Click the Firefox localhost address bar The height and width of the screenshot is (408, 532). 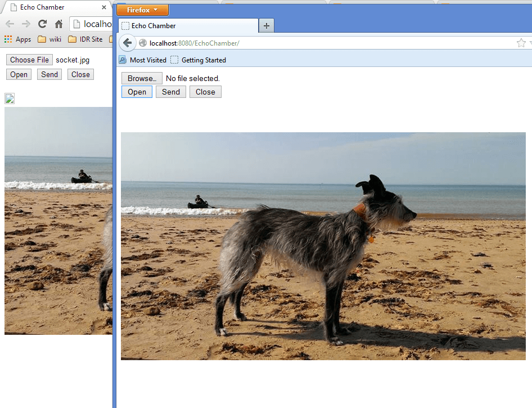(326, 43)
